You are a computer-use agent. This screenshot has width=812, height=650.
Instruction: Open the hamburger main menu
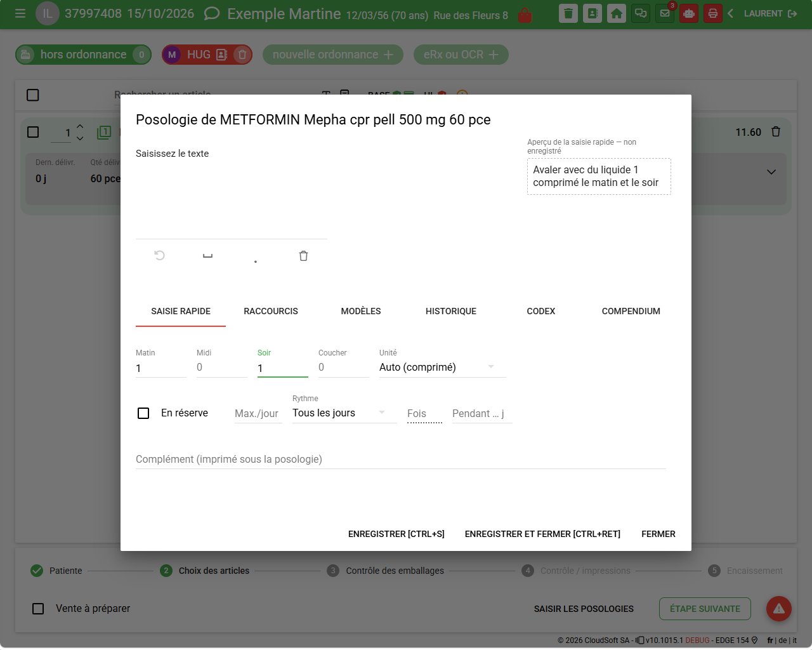pos(20,13)
